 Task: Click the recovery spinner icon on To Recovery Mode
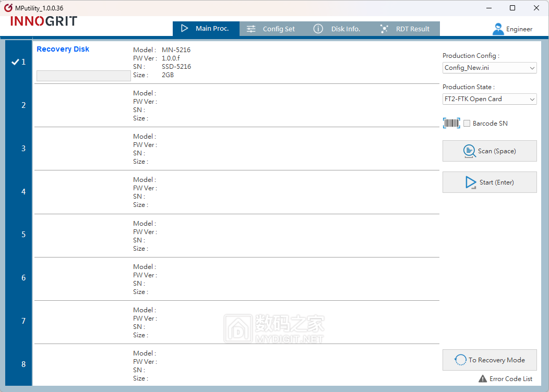pos(460,360)
